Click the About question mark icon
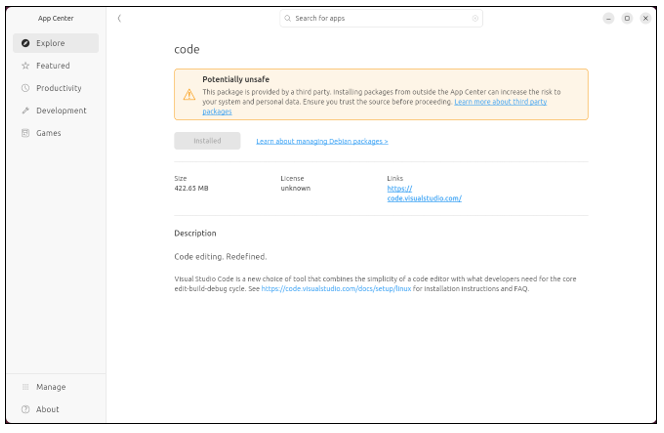This screenshot has height=433, width=664. [x=25, y=409]
